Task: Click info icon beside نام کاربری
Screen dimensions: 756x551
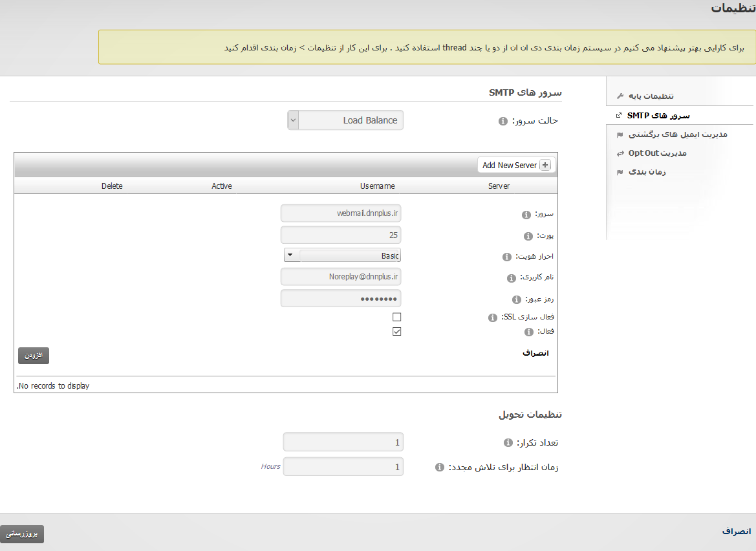Action: (x=512, y=278)
